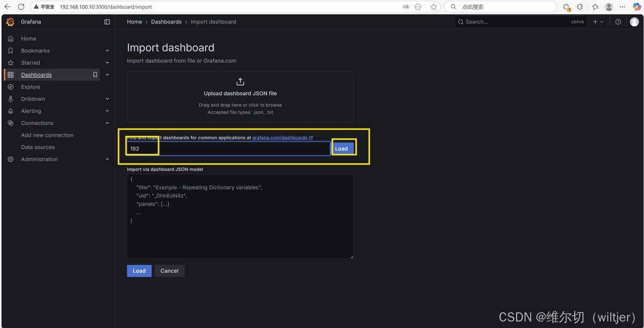Click the Administration gear icon

10,159
